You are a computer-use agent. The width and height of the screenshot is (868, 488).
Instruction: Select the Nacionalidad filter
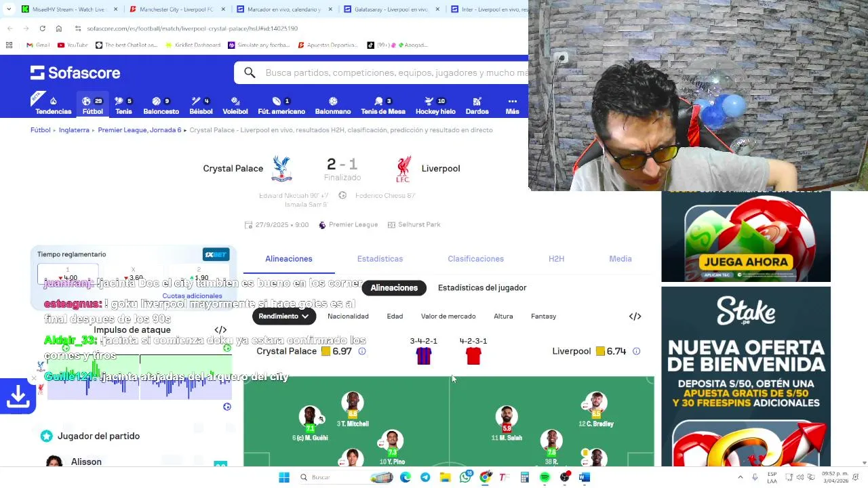(x=348, y=317)
